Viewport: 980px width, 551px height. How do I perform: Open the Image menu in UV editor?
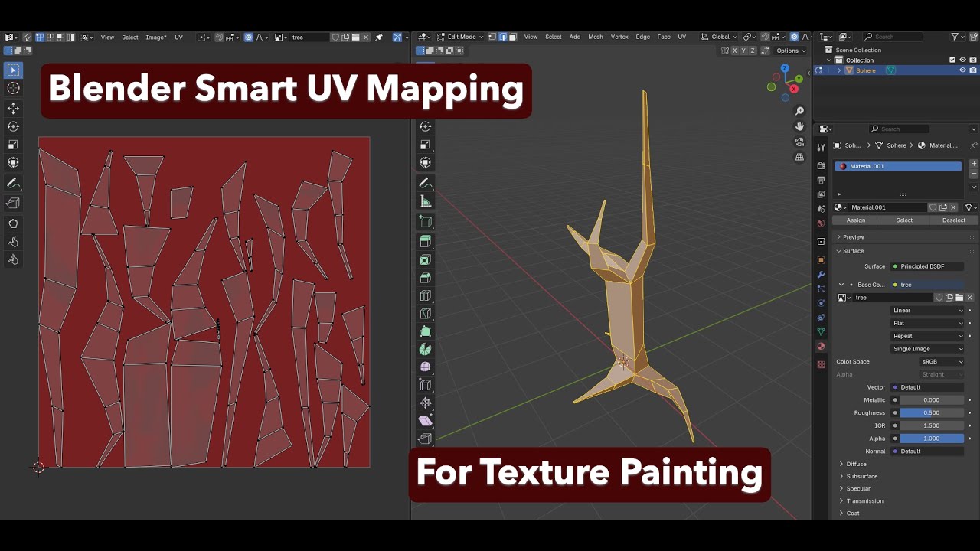point(156,37)
